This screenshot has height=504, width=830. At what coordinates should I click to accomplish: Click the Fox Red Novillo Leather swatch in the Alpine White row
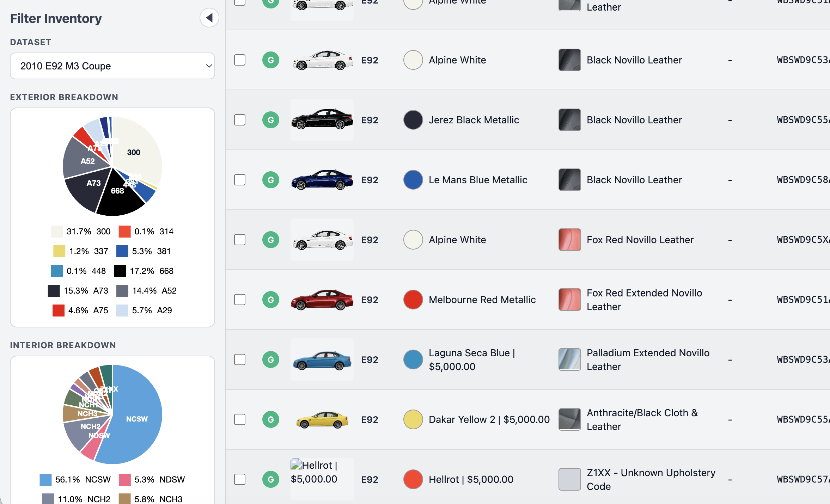point(570,240)
